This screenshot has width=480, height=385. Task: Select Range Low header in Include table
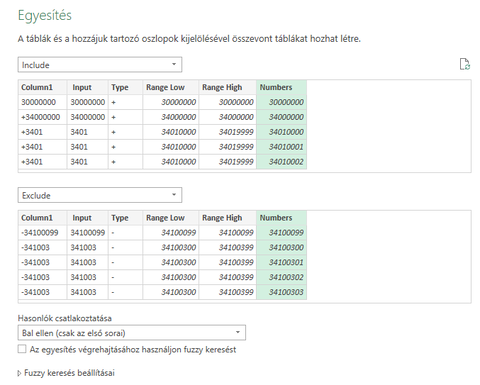tap(171, 87)
